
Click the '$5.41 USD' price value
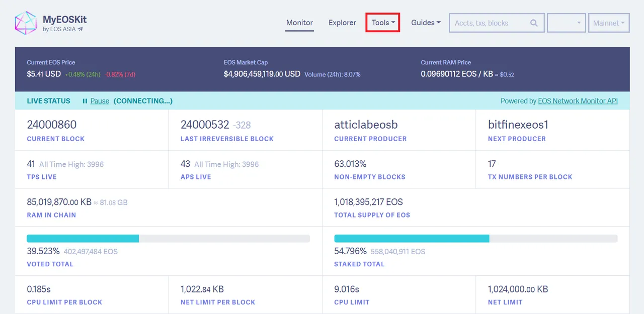(44, 74)
